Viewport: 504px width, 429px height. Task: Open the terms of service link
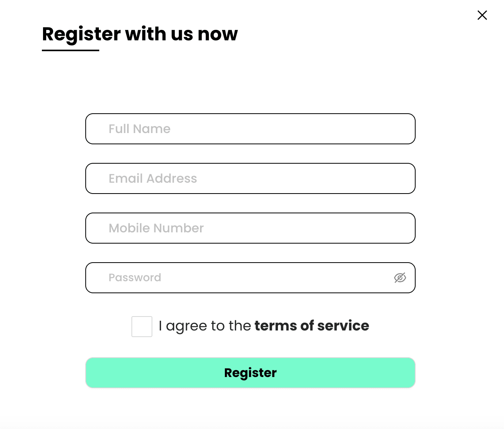[312, 326]
